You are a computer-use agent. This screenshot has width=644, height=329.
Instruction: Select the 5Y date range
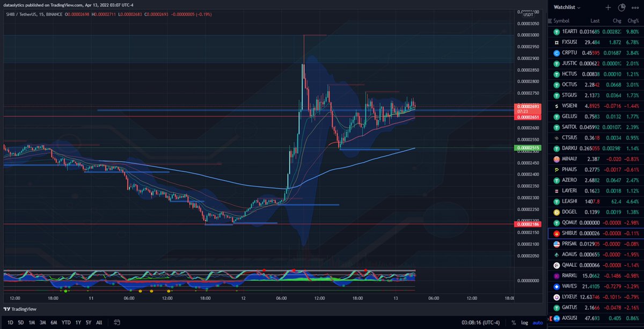(89, 323)
